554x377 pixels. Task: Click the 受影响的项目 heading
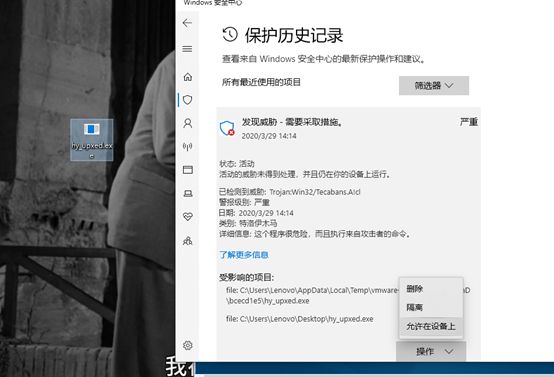click(247, 277)
